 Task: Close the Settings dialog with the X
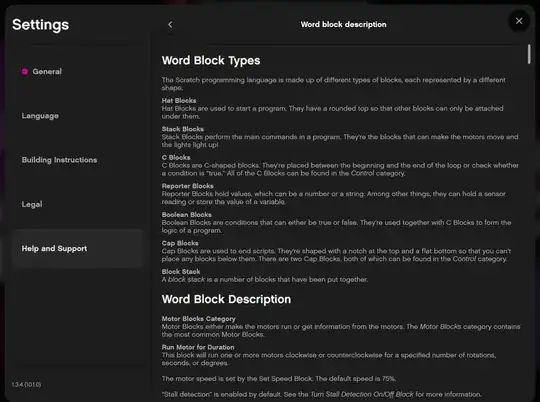(519, 21)
